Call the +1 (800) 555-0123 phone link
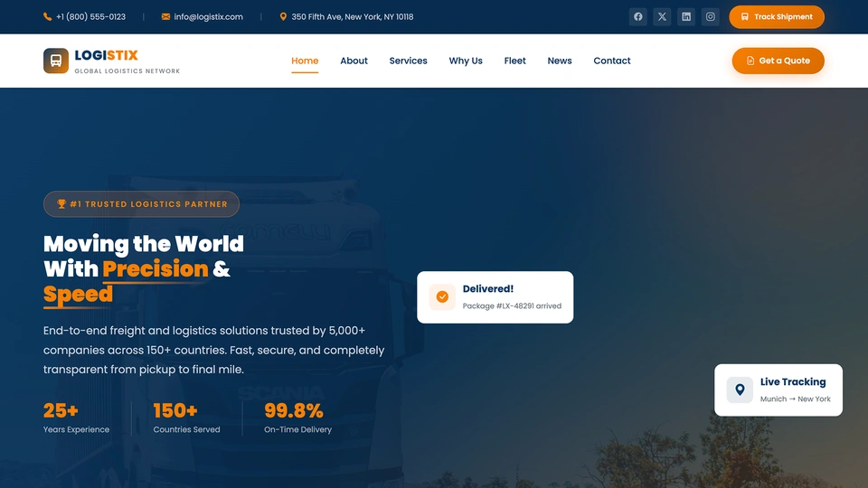Viewport: 868px width, 488px height. [x=90, y=16]
